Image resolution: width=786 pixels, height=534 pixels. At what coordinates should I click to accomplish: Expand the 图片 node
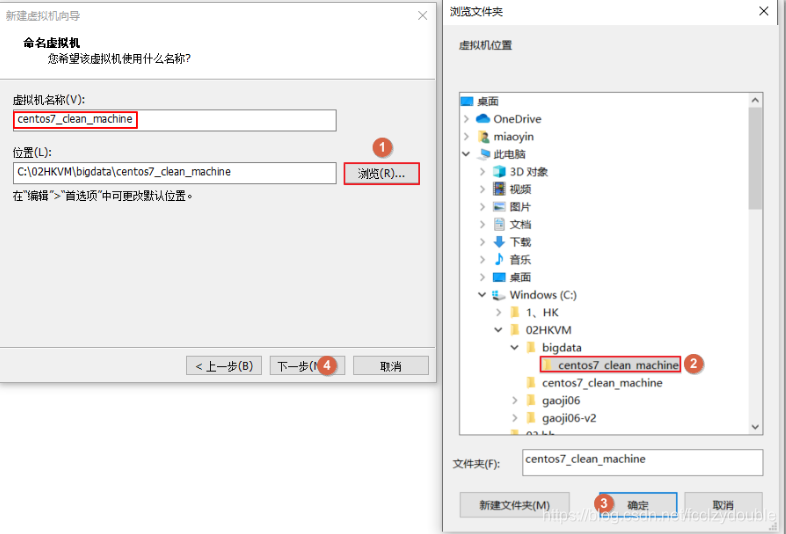tap(482, 207)
